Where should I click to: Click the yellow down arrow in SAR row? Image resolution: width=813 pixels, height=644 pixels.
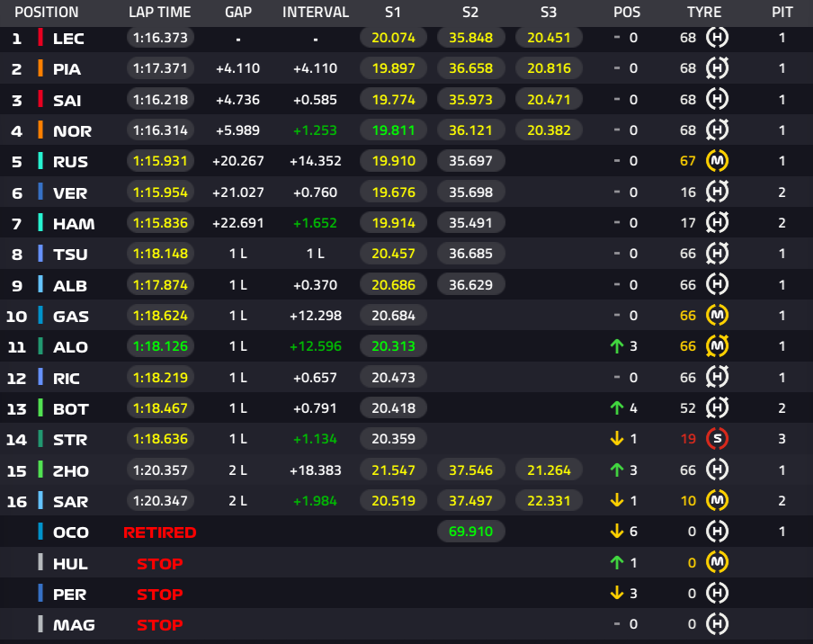click(x=616, y=500)
